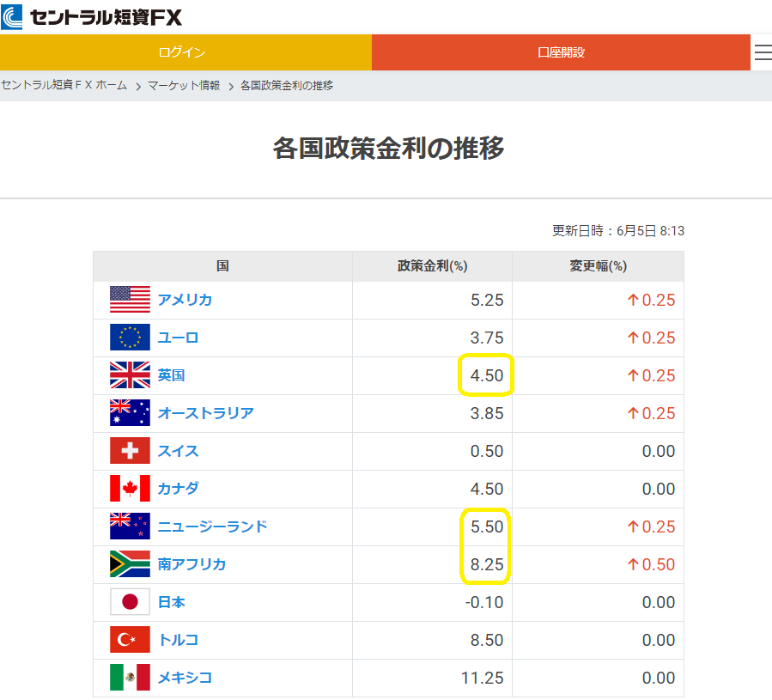The height and width of the screenshot is (700, 772).
Task: Click the United States flag icon
Action: (x=130, y=300)
